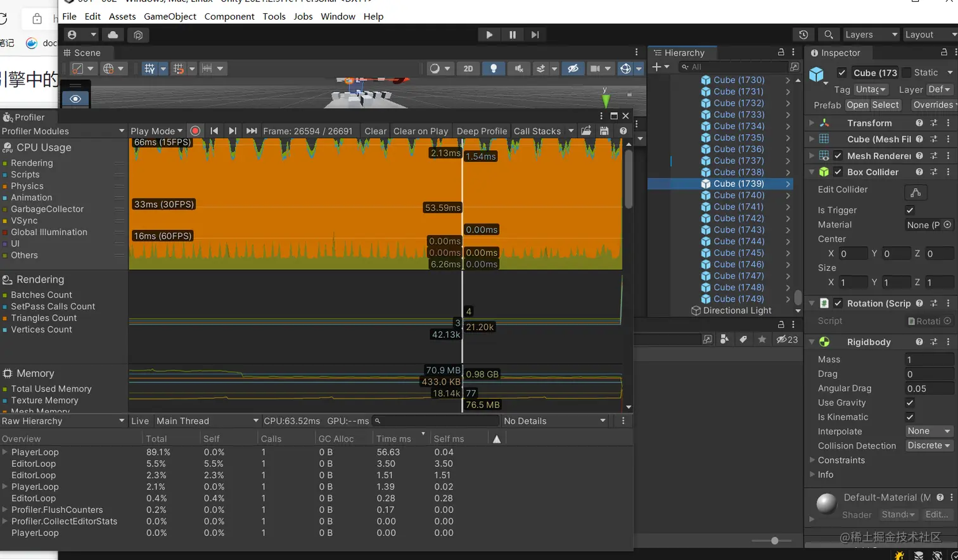
Task: Click the Pause button in toolbar
Action: (x=512, y=35)
